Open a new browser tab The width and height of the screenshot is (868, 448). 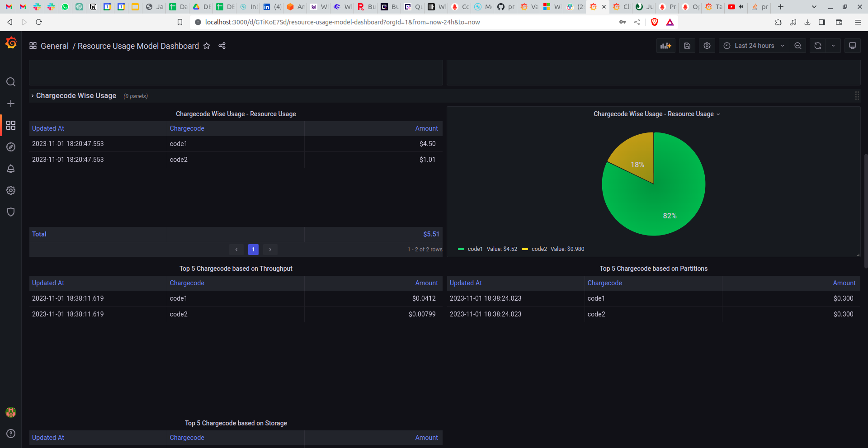[781, 7]
